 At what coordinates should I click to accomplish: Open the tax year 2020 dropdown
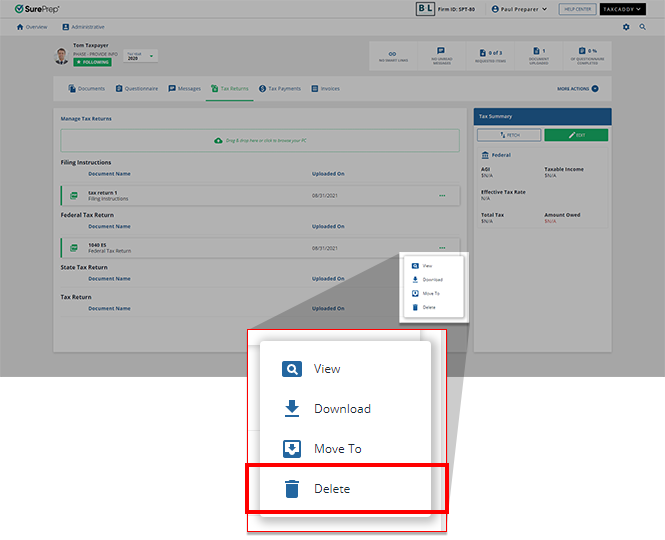coord(140,56)
